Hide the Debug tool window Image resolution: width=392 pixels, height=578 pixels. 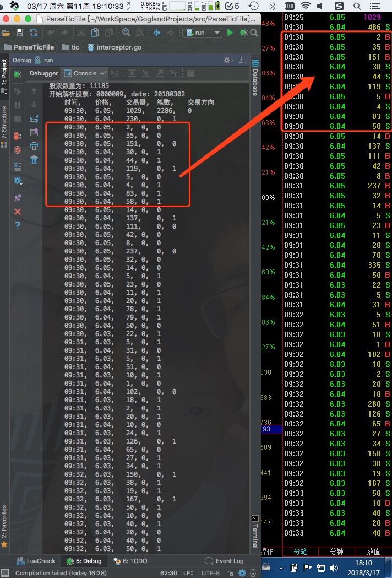242,60
